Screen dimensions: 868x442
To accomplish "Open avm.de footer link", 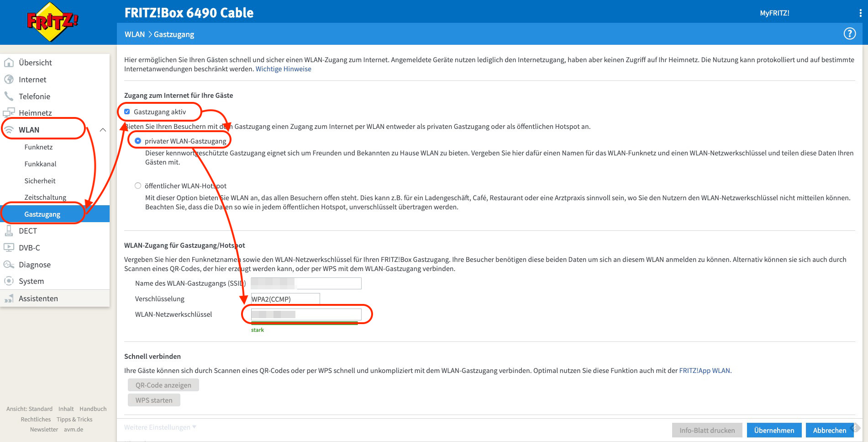I will (74, 430).
